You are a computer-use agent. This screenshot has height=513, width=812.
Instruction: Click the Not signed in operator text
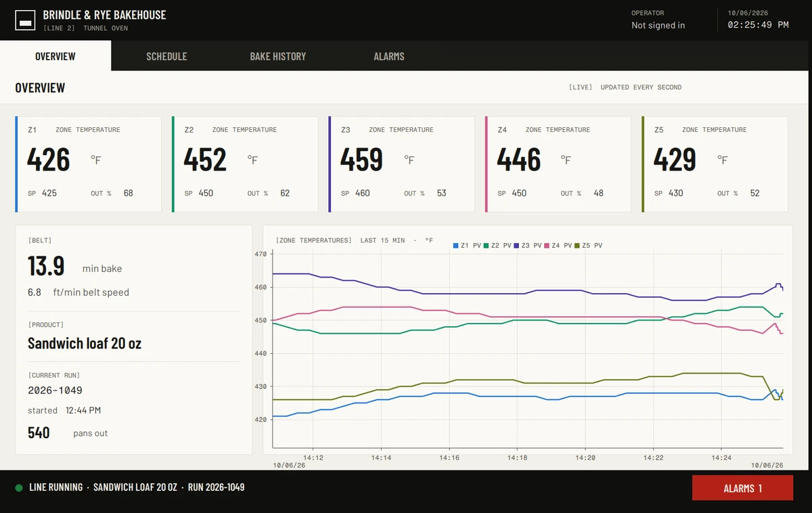(658, 25)
